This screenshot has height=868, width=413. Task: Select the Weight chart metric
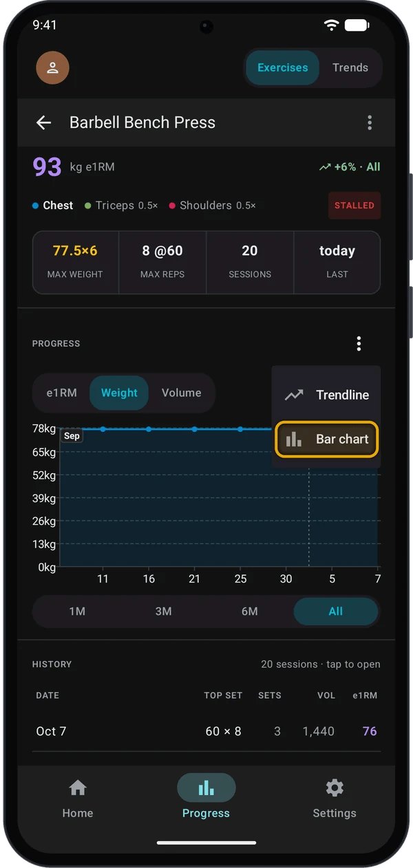tap(119, 393)
